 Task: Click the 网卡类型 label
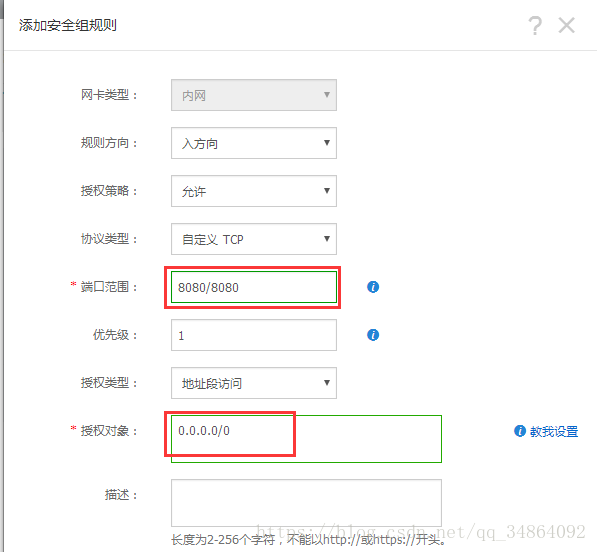[x=109, y=95]
